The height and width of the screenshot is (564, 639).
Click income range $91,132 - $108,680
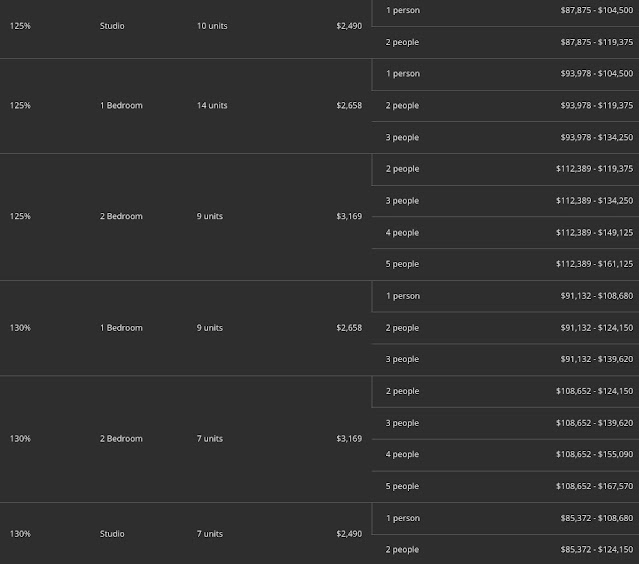(x=597, y=296)
